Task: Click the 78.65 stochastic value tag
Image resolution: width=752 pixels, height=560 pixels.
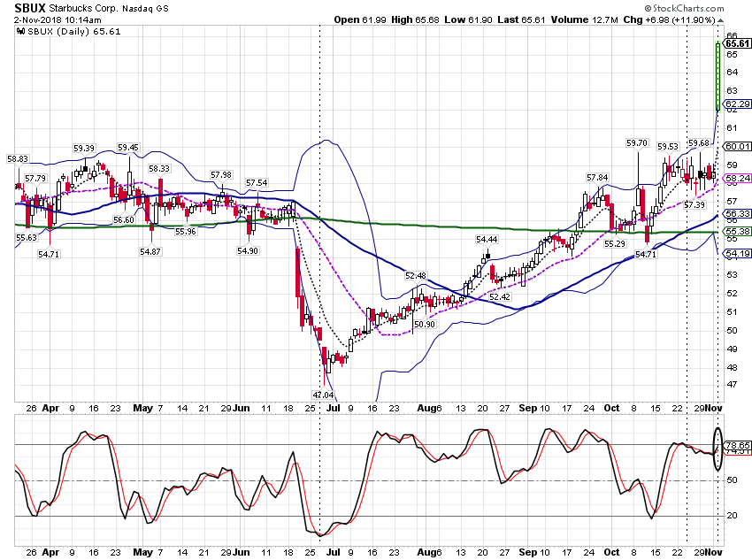Action: (738, 445)
